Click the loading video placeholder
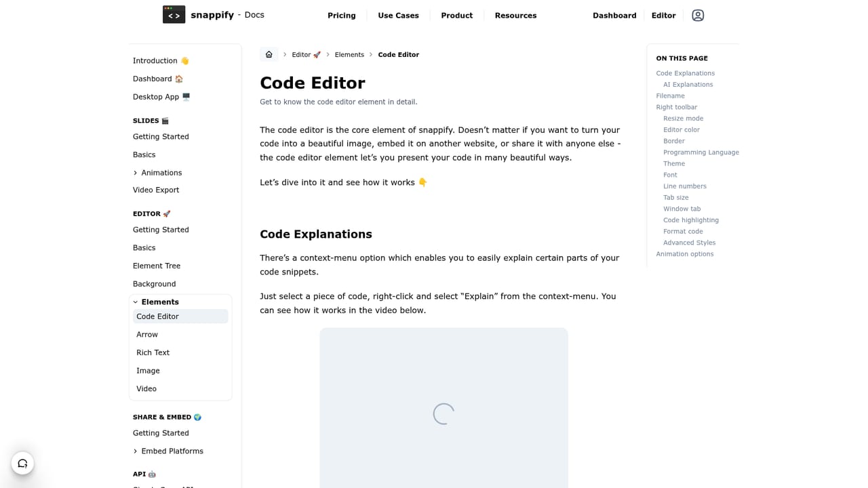868x488 pixels. (x=444, y=408)
